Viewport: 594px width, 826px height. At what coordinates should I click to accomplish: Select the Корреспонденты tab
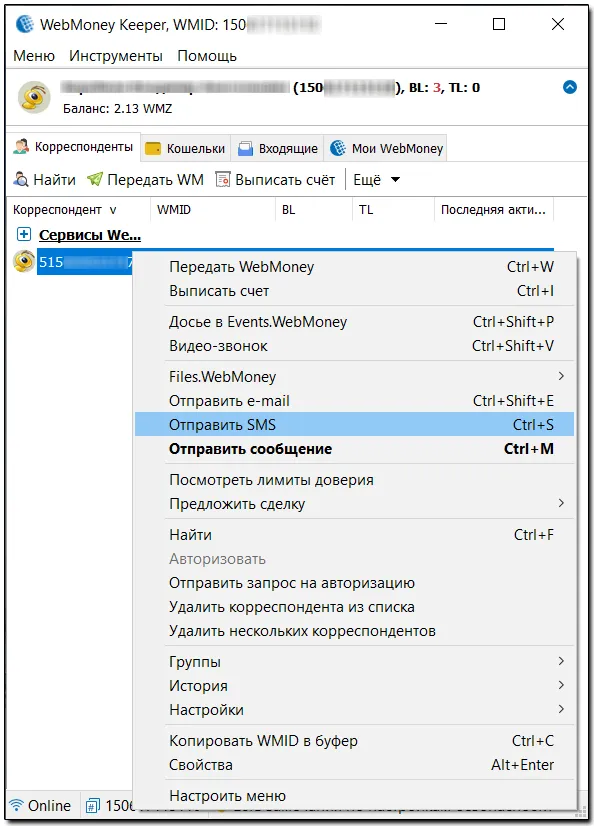pyautogui.click(x=73, y=147)
